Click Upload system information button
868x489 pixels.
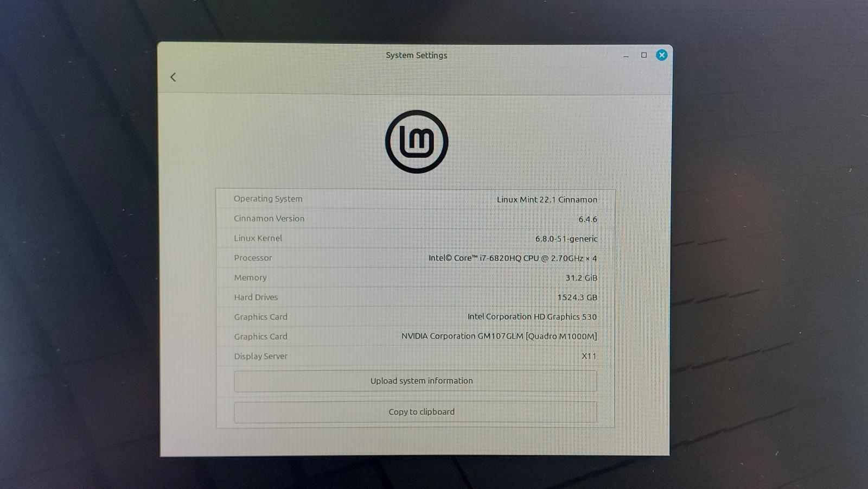pyautogui.click(x=416, y=381)
